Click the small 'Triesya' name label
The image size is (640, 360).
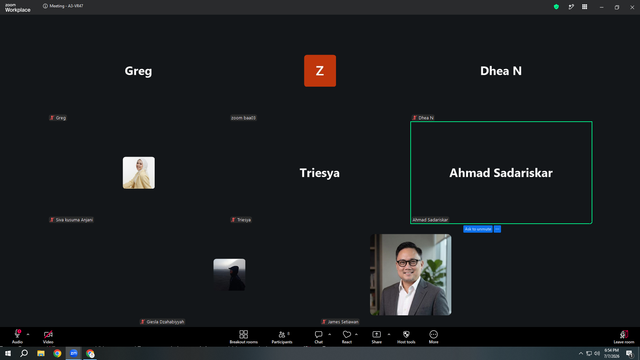tap(241, 220)
